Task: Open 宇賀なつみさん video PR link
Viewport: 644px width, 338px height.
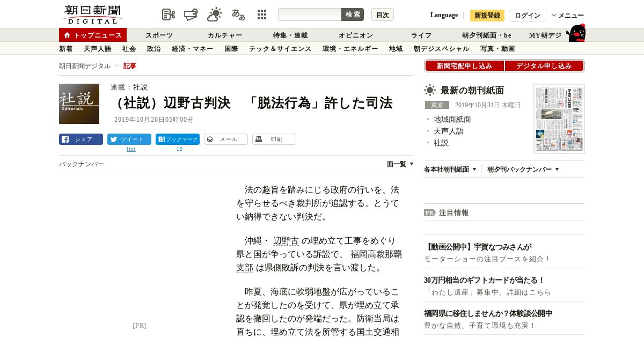Action: point(478,247)
